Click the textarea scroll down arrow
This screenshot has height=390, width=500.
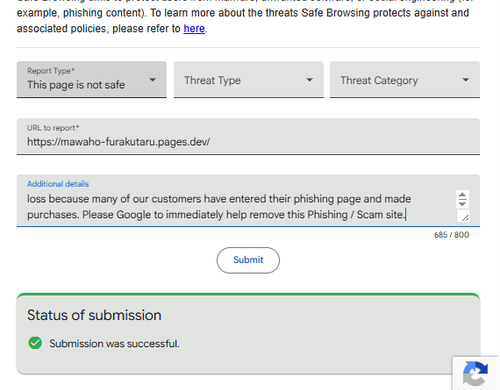[462, 203]
